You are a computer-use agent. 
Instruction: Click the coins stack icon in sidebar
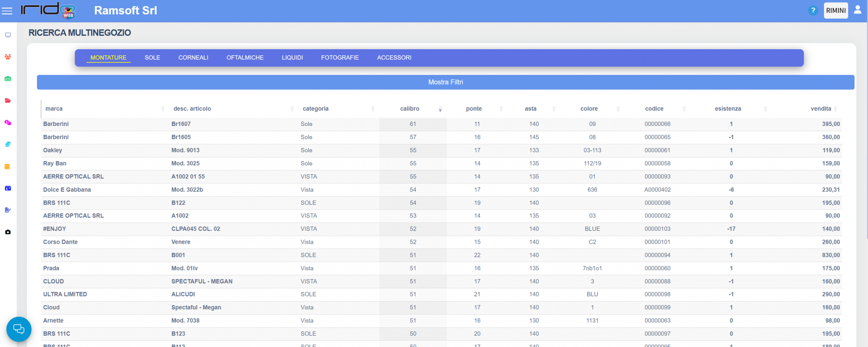8,144
